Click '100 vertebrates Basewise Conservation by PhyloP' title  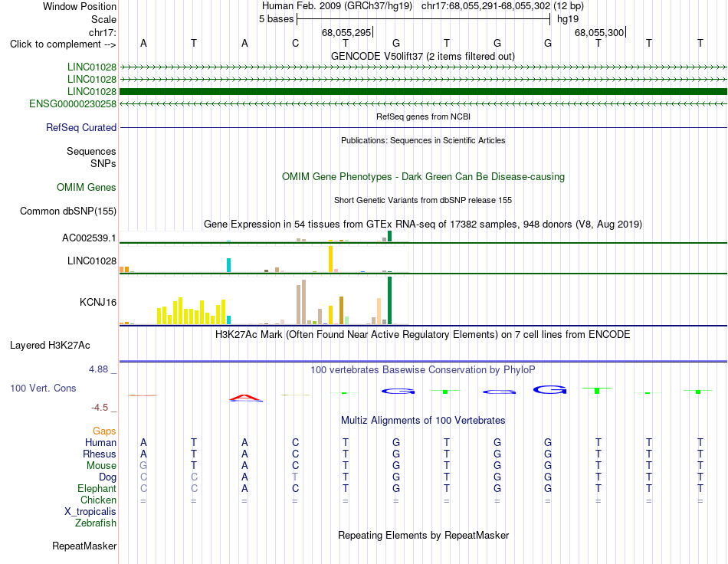(x=423, y=370)
